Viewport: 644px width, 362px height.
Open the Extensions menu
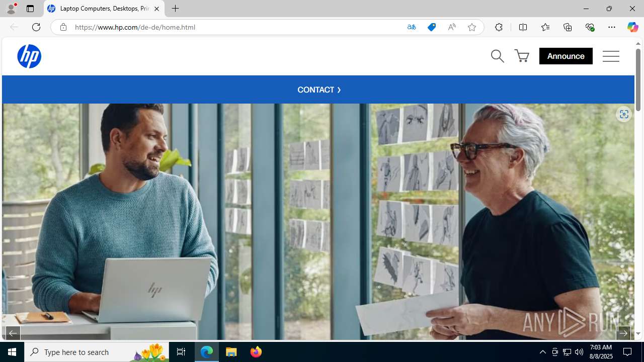tap(499, 27)
